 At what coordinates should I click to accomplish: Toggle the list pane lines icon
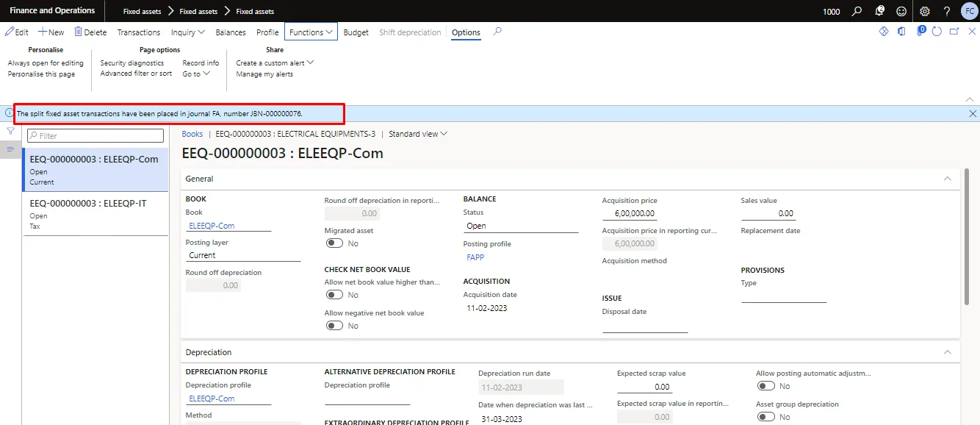point(11,149)
